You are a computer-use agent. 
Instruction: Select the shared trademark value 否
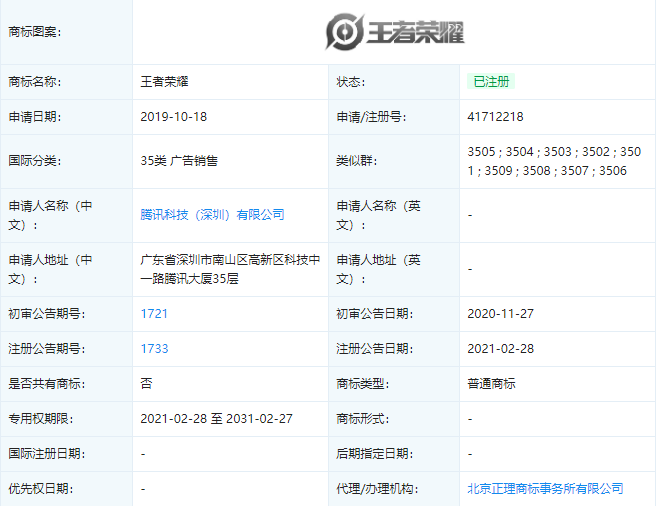146,384
